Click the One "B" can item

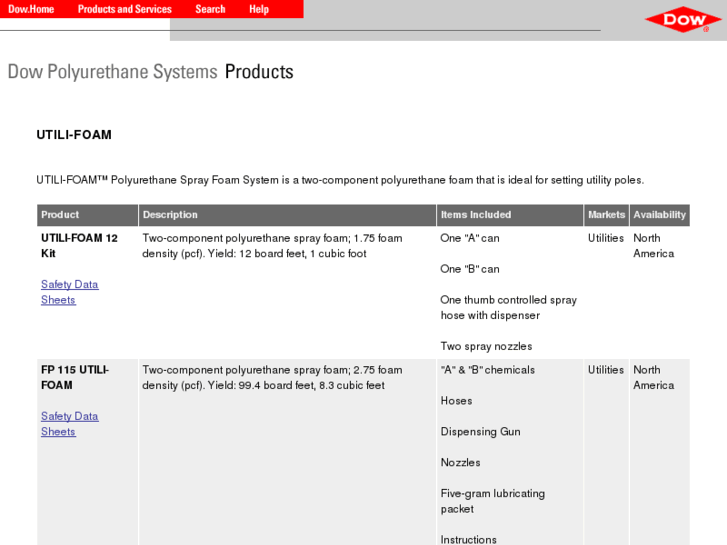470,269
